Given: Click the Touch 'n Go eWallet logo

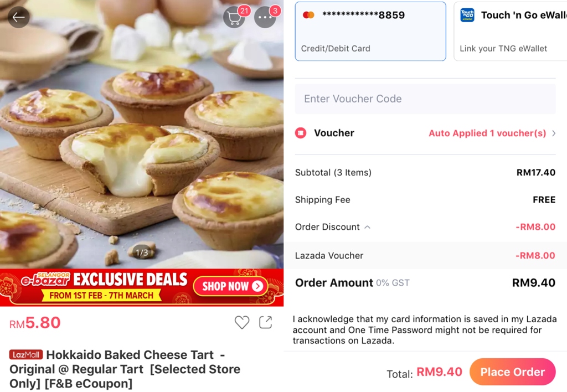Looking at the screenshot, I should coord(467,15).
